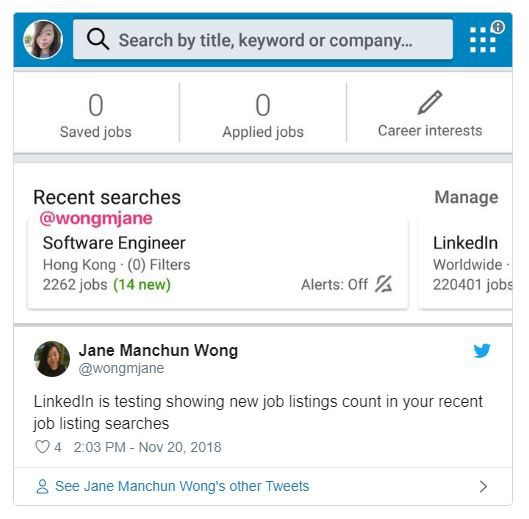Turn on Alerts: Off for Software Engineer
The image size is (529, 519).
click(346, 284)
